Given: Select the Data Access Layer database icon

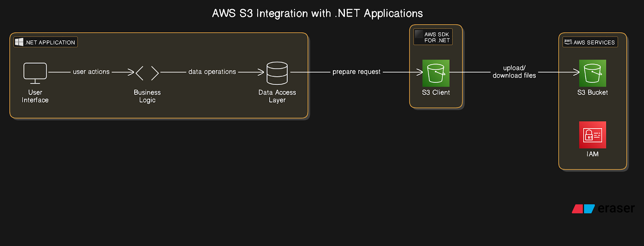Looking at the screenshot, I should (x=277, y=73).
